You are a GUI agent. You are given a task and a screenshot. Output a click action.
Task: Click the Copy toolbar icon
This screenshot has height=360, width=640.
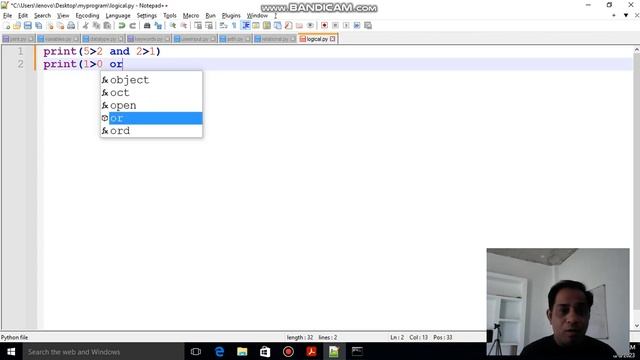click(96, 26)
